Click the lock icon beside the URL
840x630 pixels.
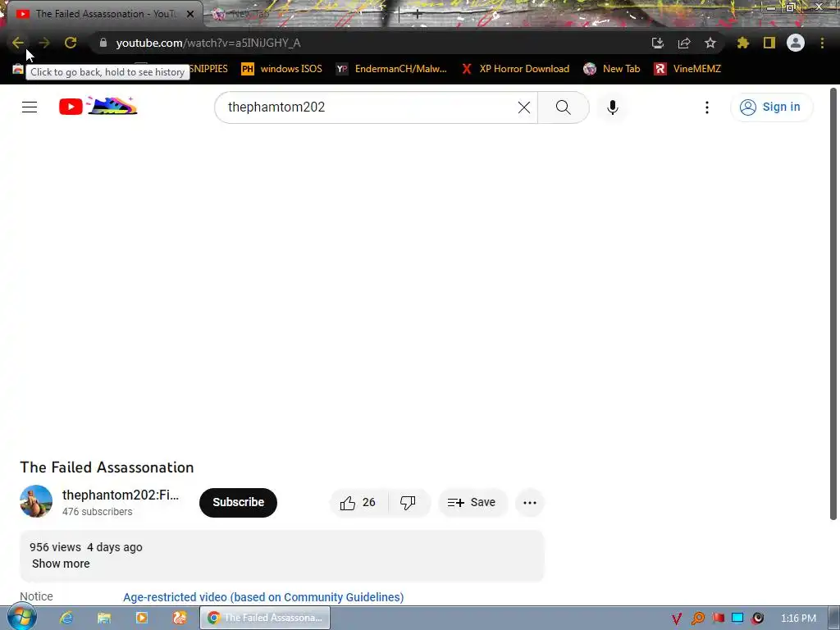pos(103,43)
